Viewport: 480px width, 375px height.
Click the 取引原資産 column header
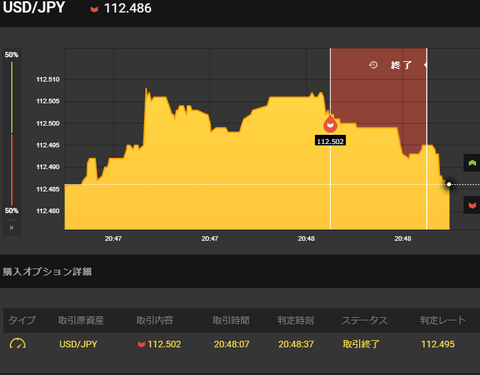(81, 320)
